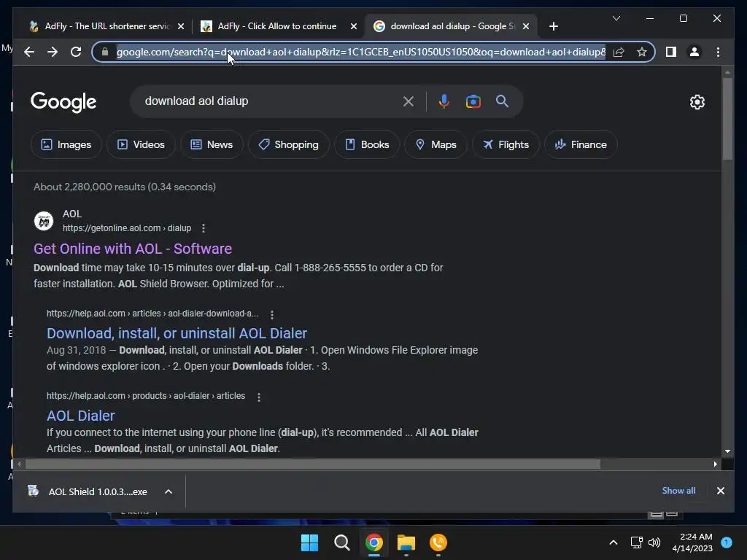This screenshot has width=747, height=560.
Task: Switch to AdFly Click Allow tab
Action: [x=277, y=26]
